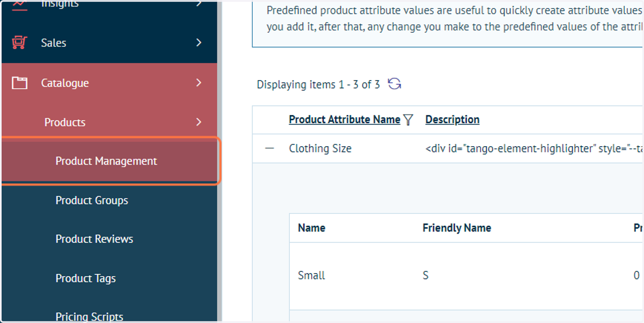Toggle the Products submenu chevron
The height and width of the screenshot is (323, 644).
coord(199,122)
